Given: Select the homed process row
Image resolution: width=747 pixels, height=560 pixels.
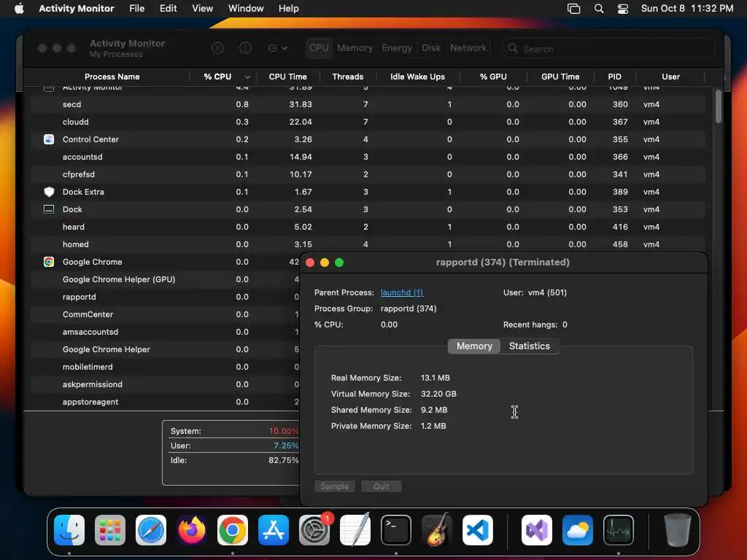Looking at the screenshot, I should point(368,244).
